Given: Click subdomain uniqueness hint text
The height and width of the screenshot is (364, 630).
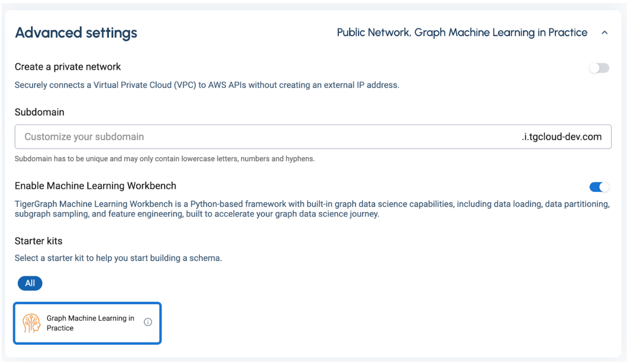Looking at the screenshot, I should (165, 159).
